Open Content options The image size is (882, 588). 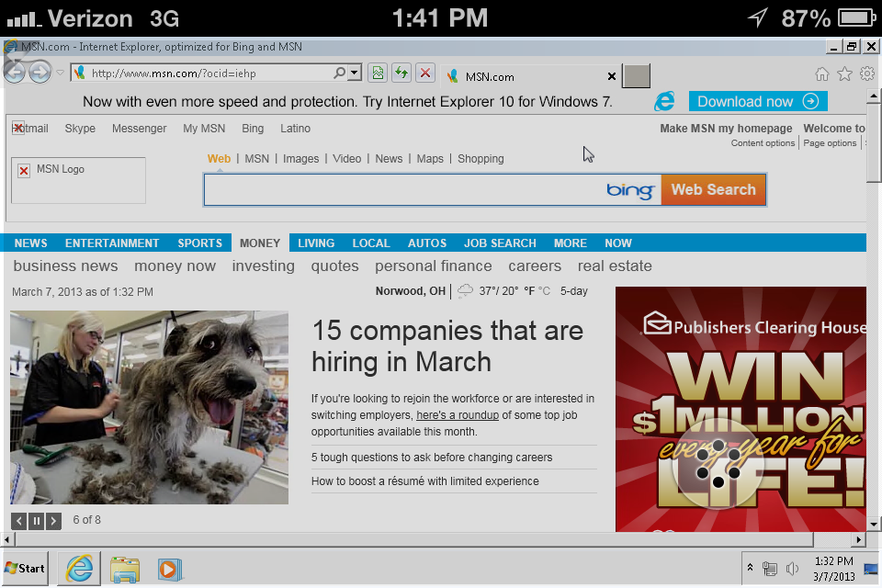[x=763, y=143]
